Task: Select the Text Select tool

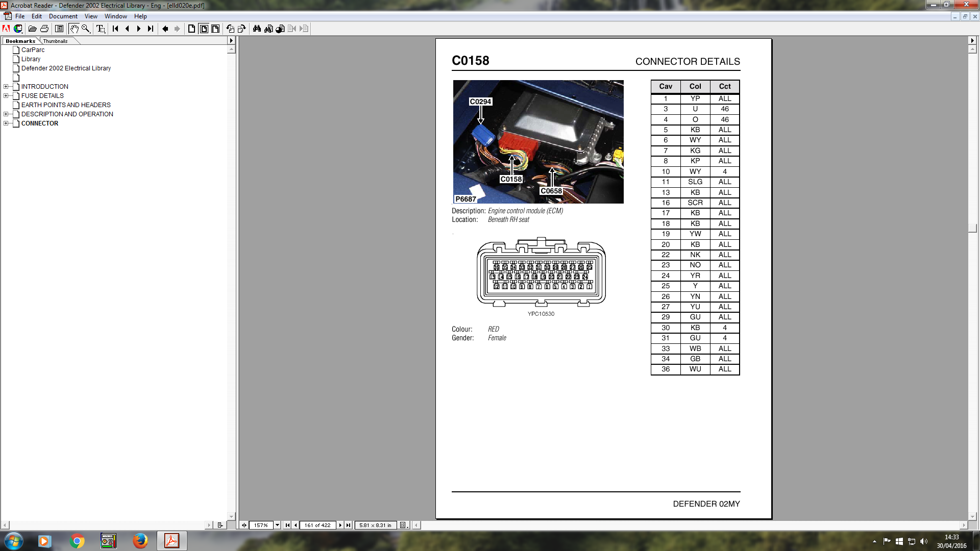Action: (101, 29)
